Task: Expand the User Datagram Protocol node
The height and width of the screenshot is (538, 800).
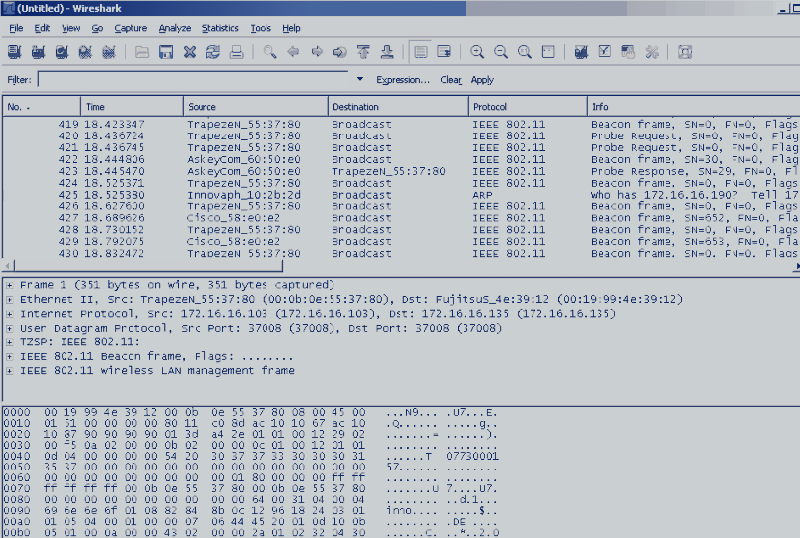Action: pyautogui.click(x=9, y=328)
